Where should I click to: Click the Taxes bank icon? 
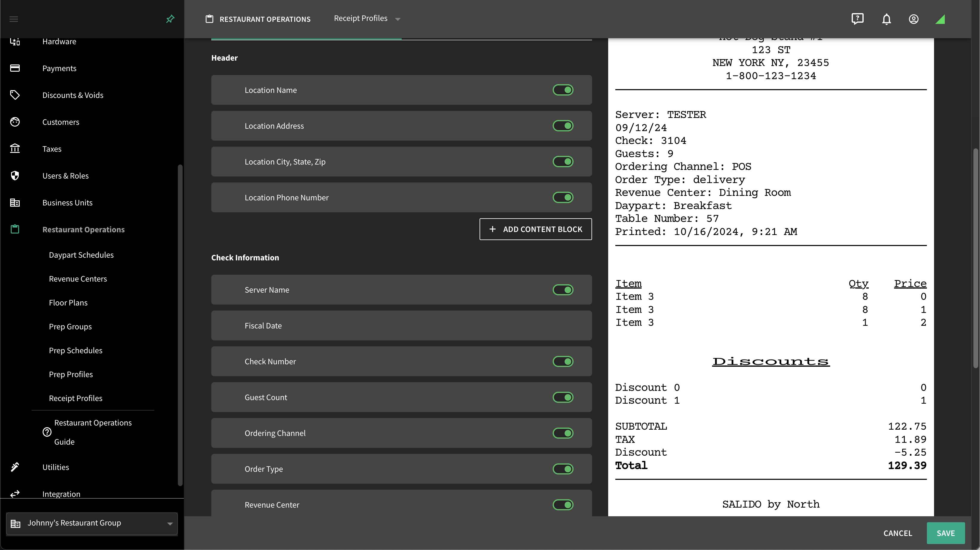[15, 149]
